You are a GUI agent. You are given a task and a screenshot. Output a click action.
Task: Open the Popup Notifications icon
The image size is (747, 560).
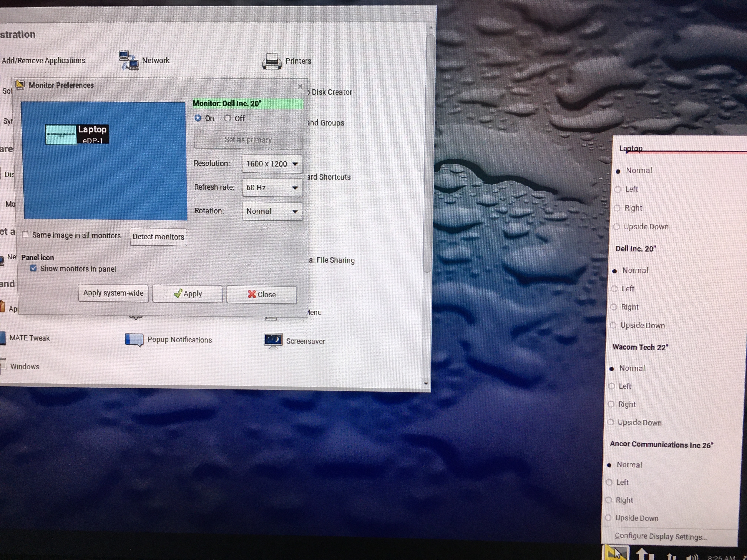point(134,340)
